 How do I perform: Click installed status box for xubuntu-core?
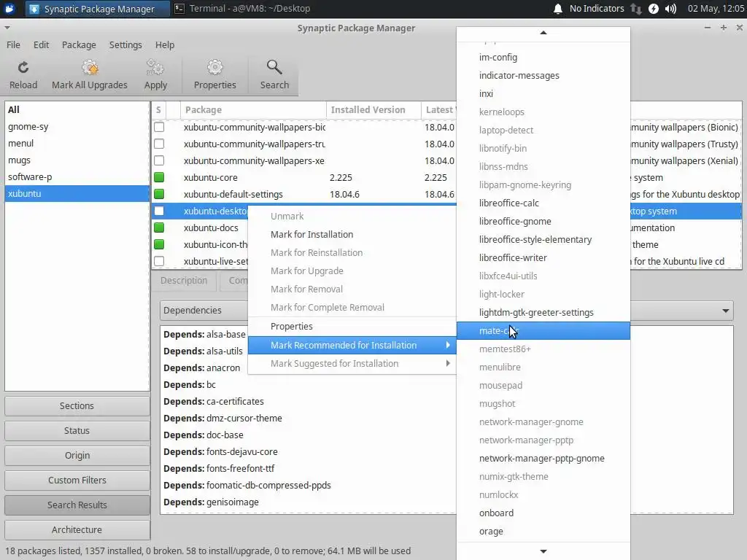tap(159, 178)
